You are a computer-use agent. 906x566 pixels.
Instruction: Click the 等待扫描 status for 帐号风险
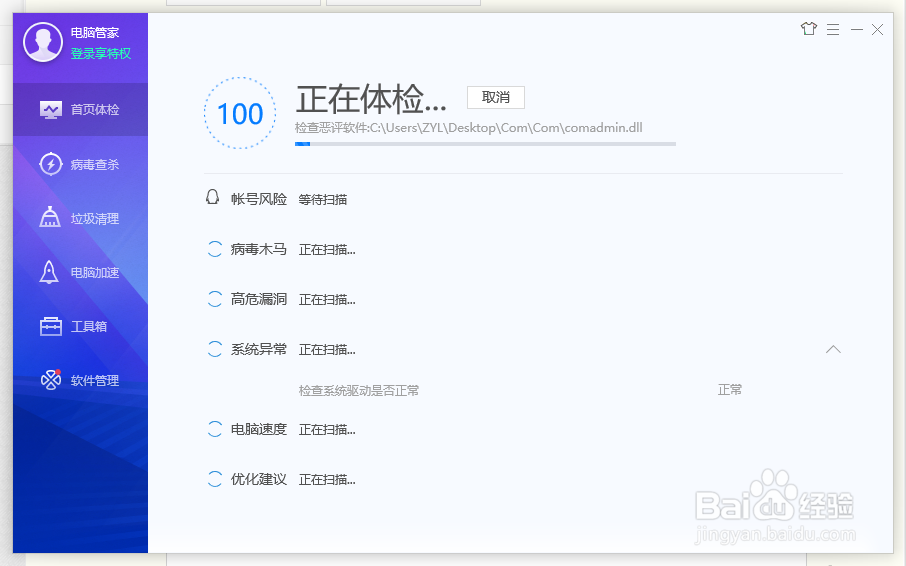[322, 200]
